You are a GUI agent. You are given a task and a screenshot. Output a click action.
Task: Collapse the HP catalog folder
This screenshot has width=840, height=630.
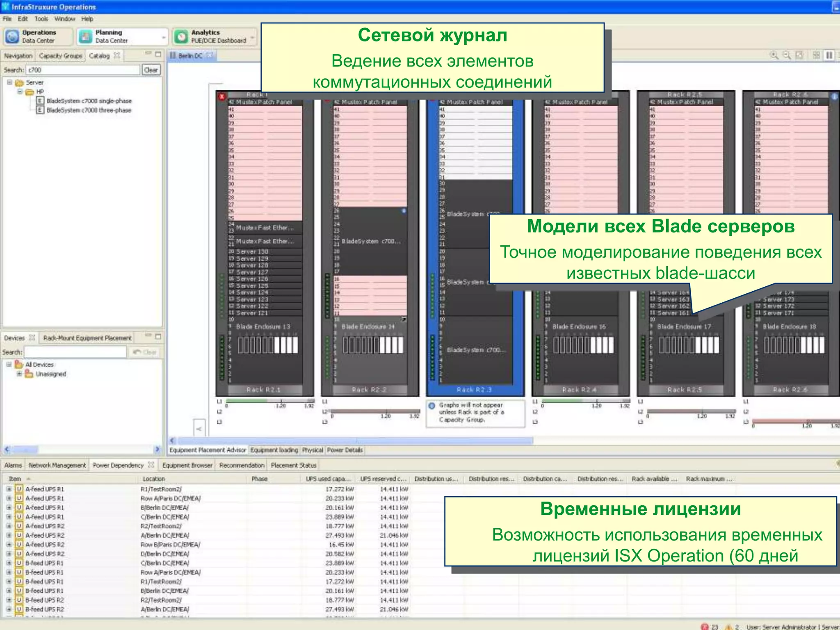click(x=20, y=92)
